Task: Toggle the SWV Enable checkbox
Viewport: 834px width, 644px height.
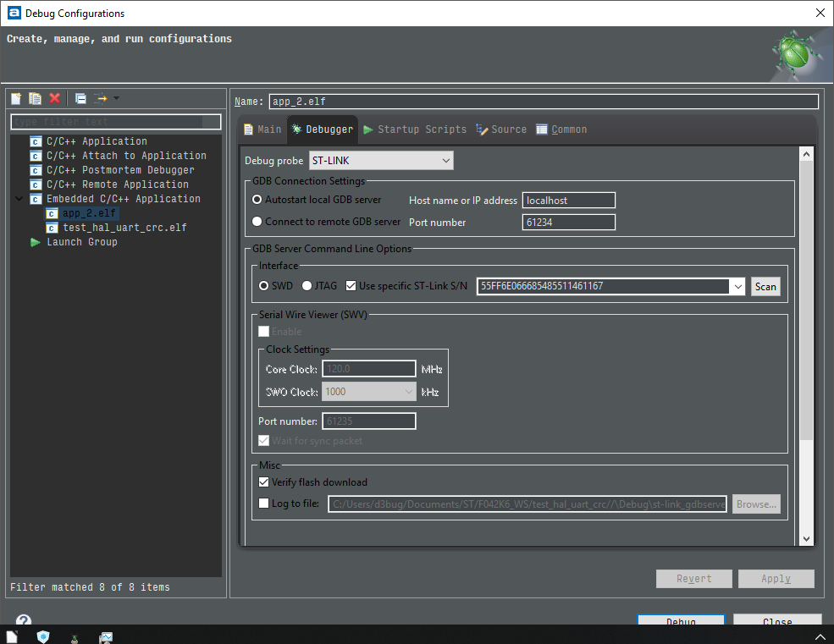Action: pyautogui.click(x=264, y=332)
